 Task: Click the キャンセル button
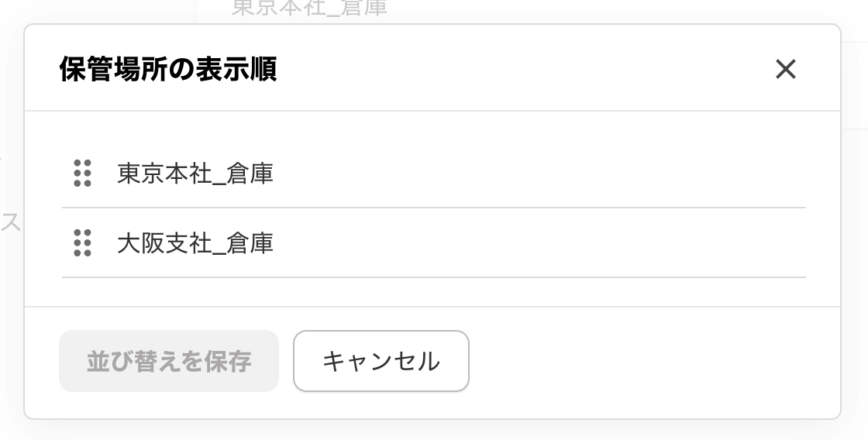coord(381,361)
